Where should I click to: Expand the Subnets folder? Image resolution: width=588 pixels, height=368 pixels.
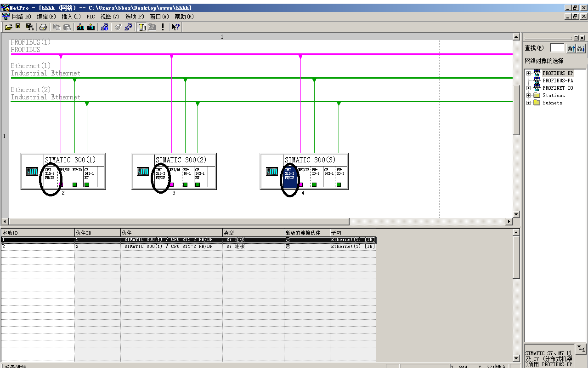tap(528, 103)
